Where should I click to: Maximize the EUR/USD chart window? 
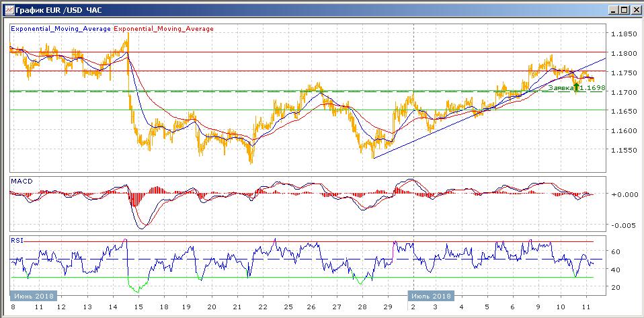tap(624, 10)
